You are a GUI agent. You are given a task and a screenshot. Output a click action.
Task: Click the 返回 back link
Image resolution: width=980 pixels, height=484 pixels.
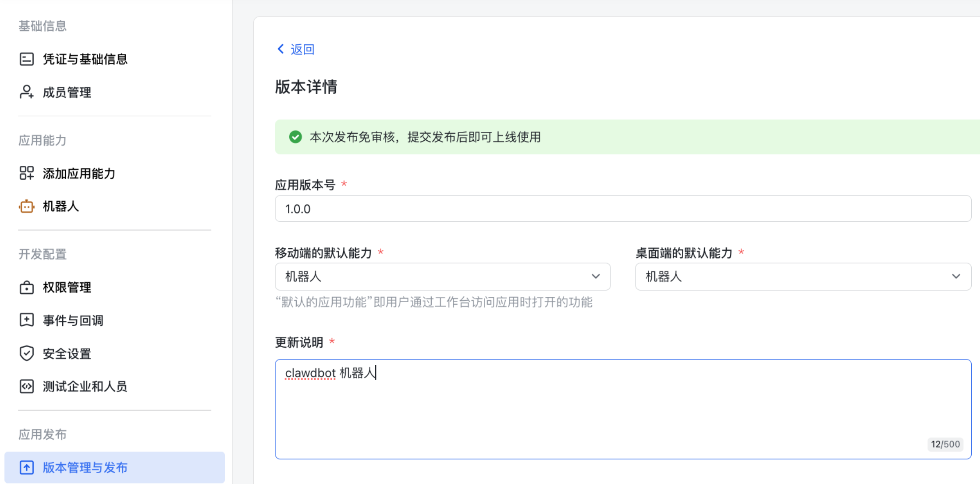(x=302, y=49)
